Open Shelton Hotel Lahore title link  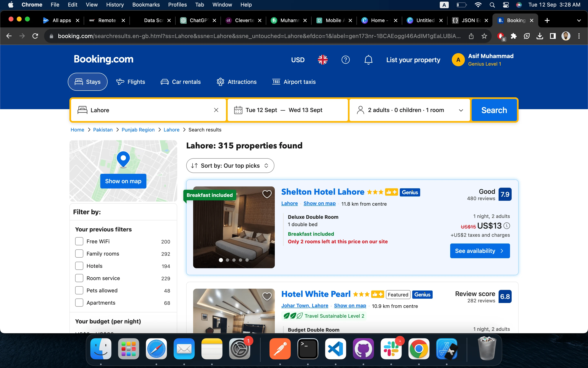[323, 192]
